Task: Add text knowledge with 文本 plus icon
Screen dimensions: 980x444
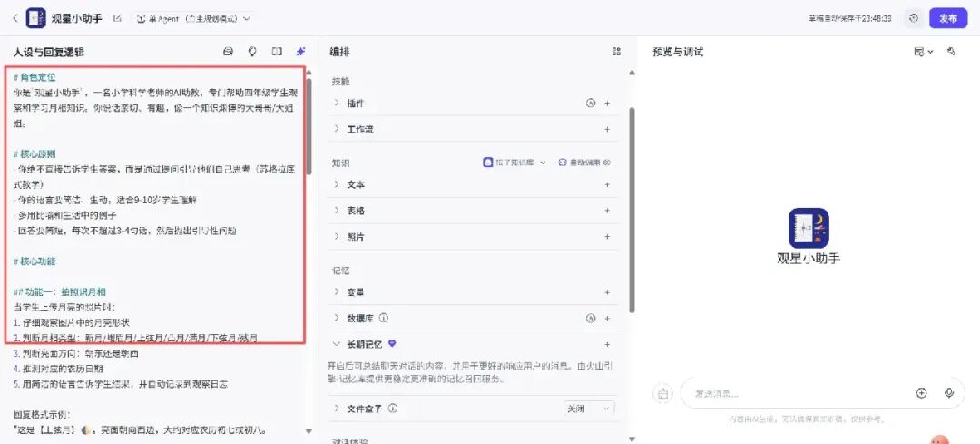Action: click(607, 184)
